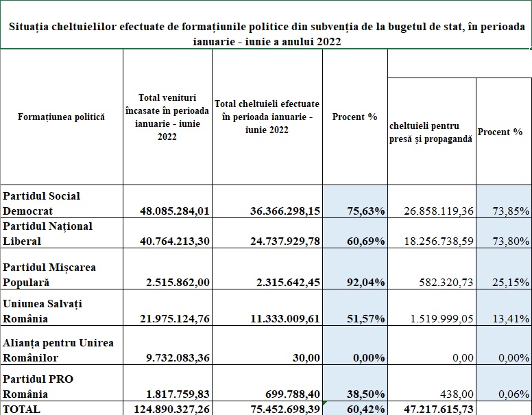Select the 'Partidul Social Democrat' cell
532x415 pixels.
coord(62,202)
